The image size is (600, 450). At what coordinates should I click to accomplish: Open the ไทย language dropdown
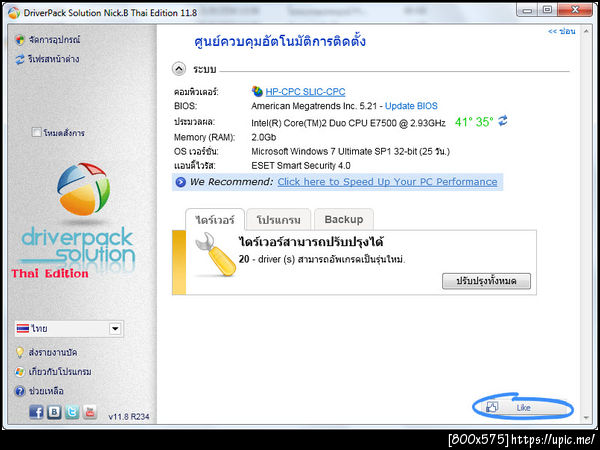pyautogui.click(x=69, y=329)
